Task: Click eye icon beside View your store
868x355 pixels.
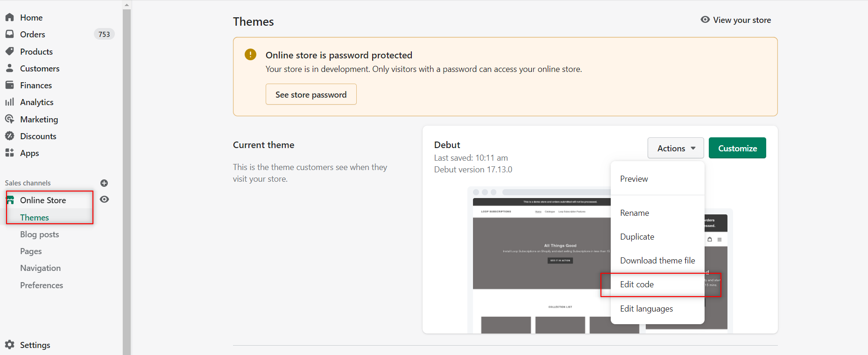Action: (x=705, y=20)
